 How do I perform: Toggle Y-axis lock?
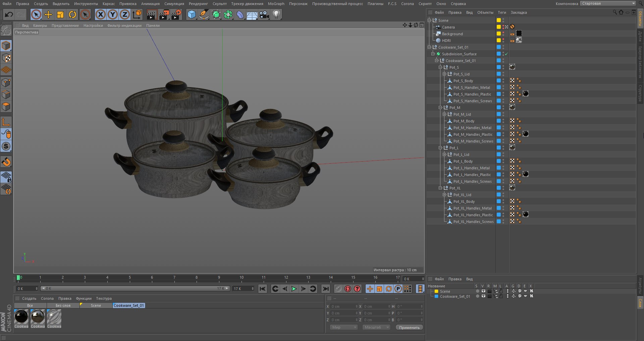[113, 14]
